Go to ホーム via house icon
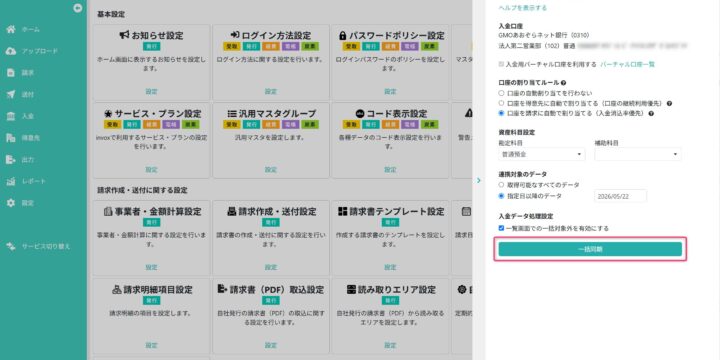720x360 pixels. pos(11,29)
